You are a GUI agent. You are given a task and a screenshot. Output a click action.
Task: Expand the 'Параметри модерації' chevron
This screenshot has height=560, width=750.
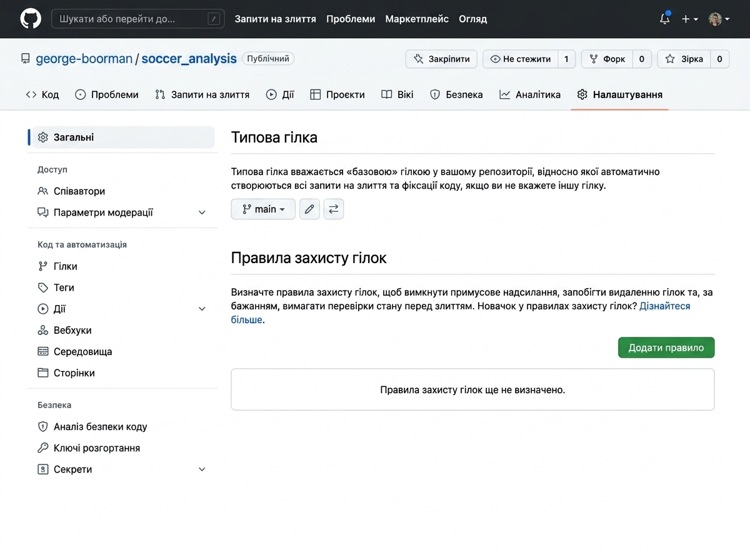[202, 212]
